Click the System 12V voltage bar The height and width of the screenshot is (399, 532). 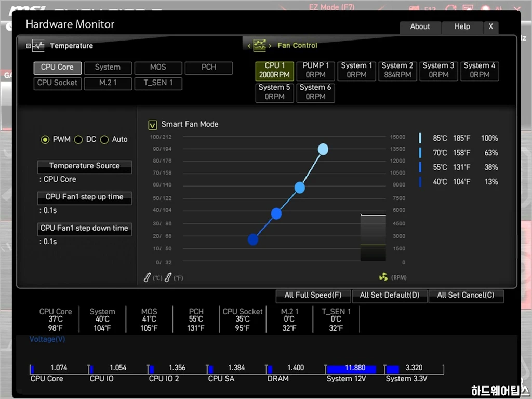click(x=351, y=369)
